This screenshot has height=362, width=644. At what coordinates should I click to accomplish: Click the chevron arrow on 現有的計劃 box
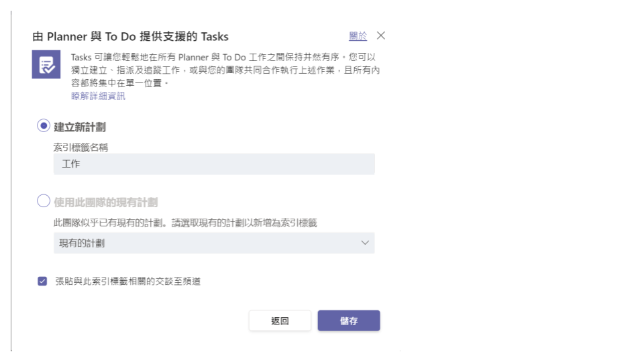click(x=365, y=243)
